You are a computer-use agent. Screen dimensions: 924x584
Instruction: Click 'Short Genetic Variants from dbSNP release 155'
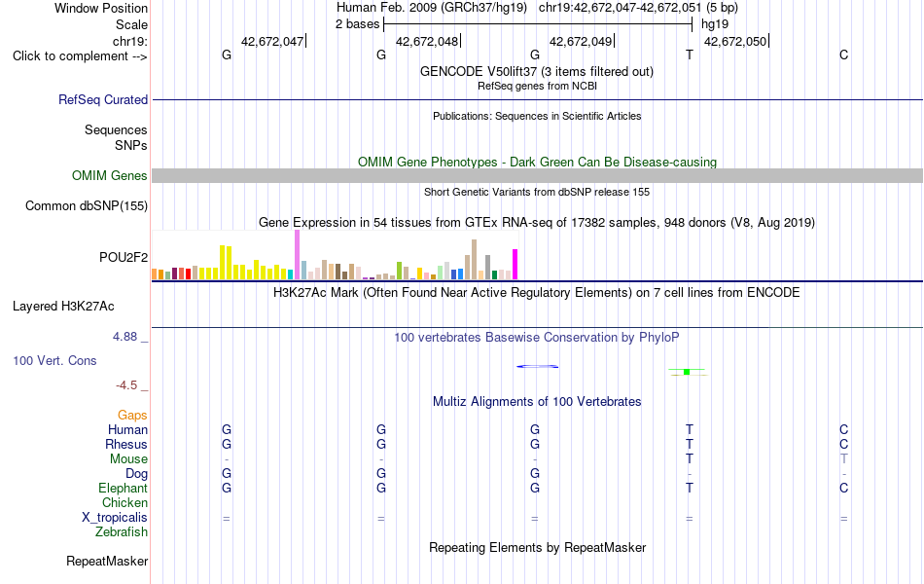(537, 192)
